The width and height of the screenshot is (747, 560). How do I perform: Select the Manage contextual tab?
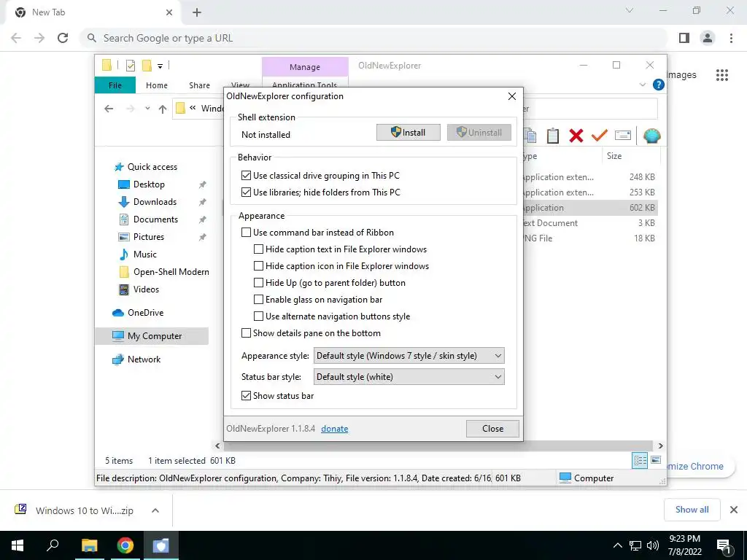pos(305,67)
